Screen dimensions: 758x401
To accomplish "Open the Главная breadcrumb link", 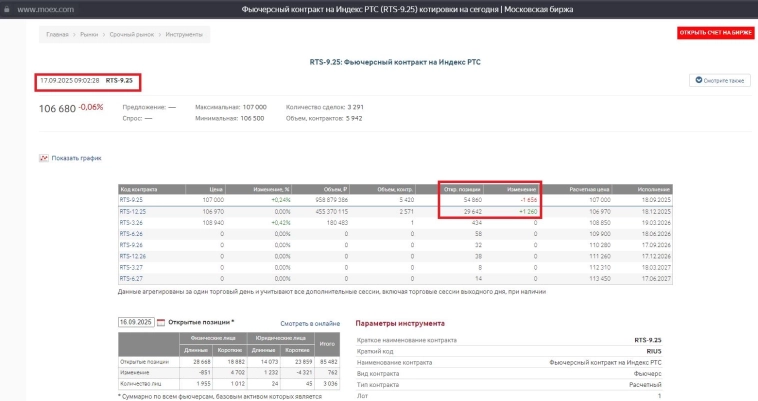I will [x=57, y=34].
